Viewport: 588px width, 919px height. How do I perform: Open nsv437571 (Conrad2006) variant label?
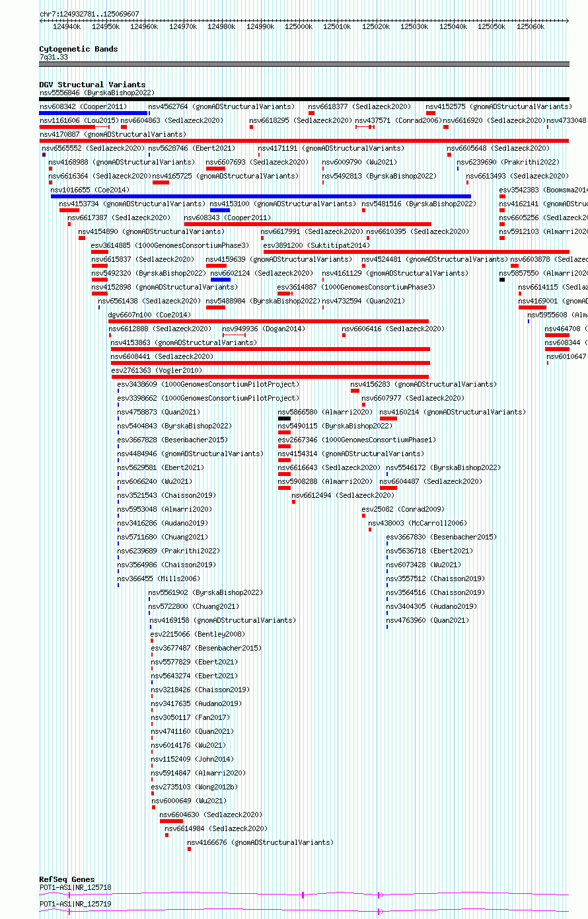coord(398,121)
